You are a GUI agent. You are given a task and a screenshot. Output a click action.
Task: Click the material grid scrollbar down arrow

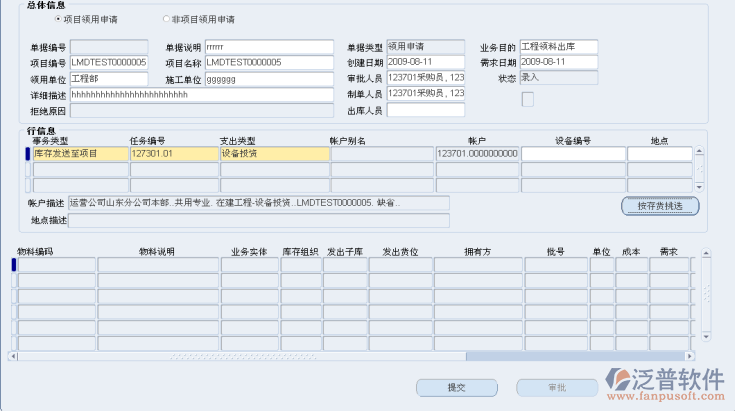coord(706,337)
